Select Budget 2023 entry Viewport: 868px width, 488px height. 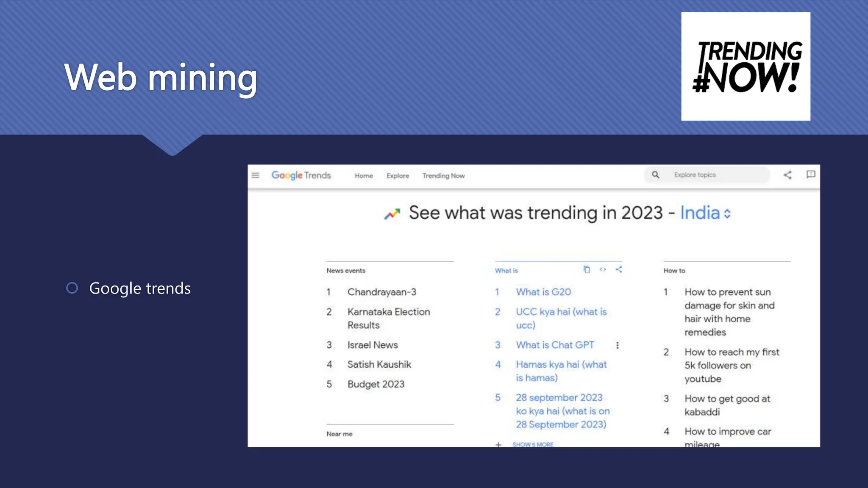pos(376,384)
